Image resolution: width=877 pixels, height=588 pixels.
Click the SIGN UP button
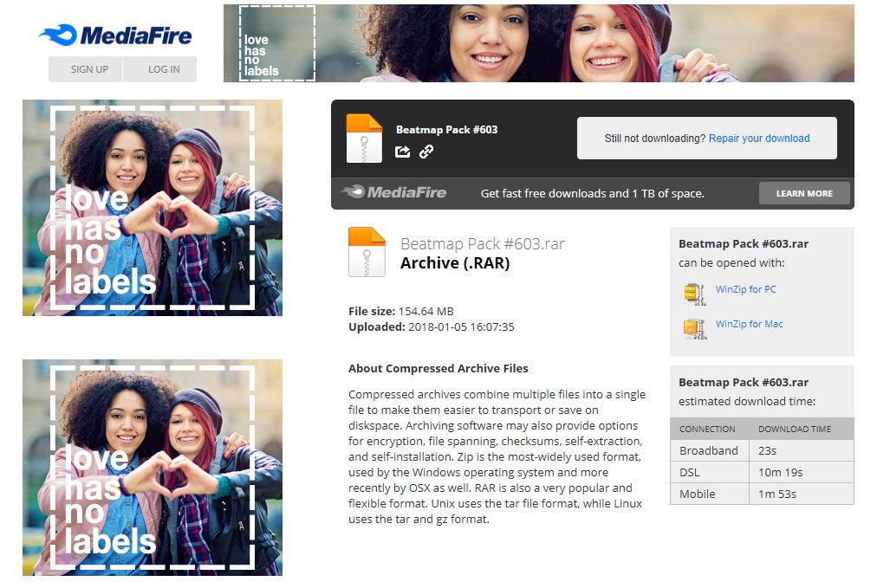point(86,69)
